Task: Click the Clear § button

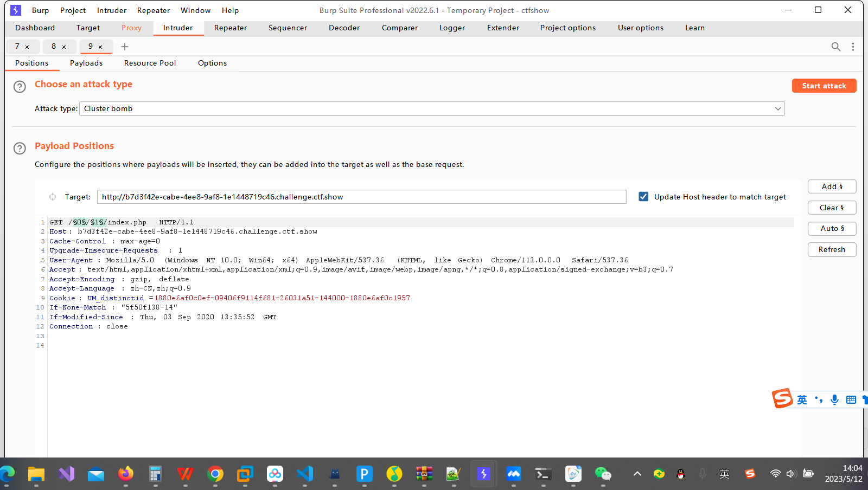Action: [832, 208]
